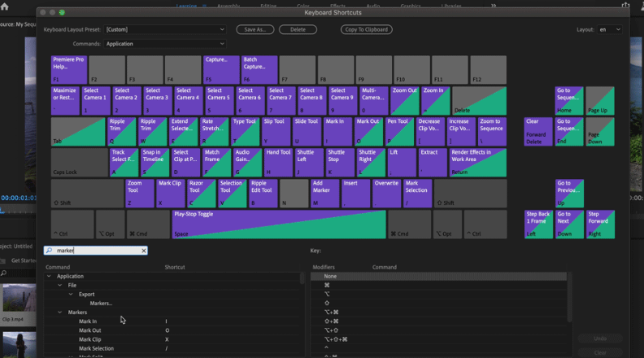This screenshot has width=644, height=358.
Task: Open the Commands dropdown showing Application
Action: [165, 43]
